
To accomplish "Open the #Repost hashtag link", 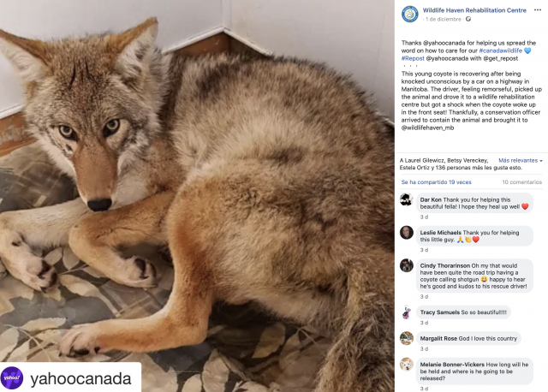I will tap(414, 58).
